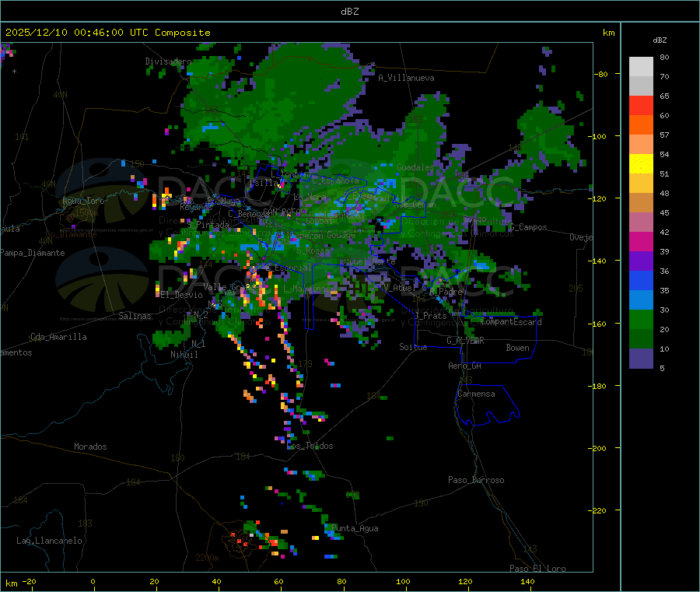Click the '5' value label at legend bottom

click(662, 368)
